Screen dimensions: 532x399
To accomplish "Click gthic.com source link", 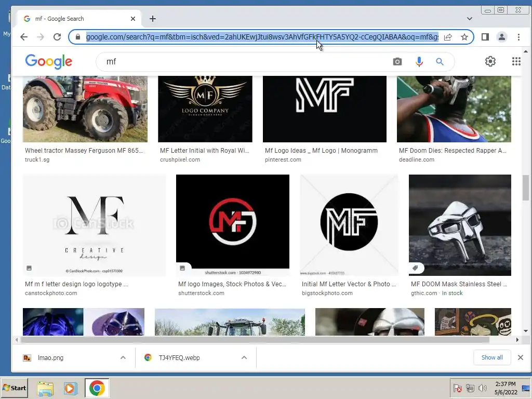I will tap(424, 293).
